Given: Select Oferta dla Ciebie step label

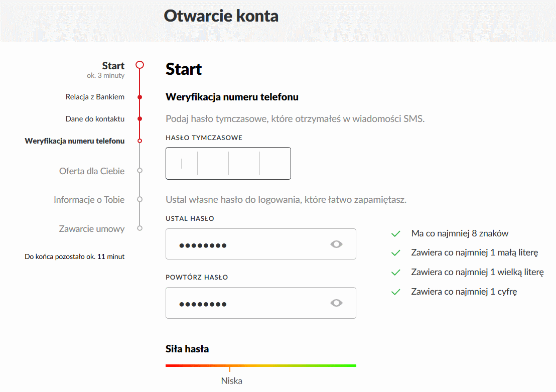Looking at the screenshot, I should click(91, 171).
